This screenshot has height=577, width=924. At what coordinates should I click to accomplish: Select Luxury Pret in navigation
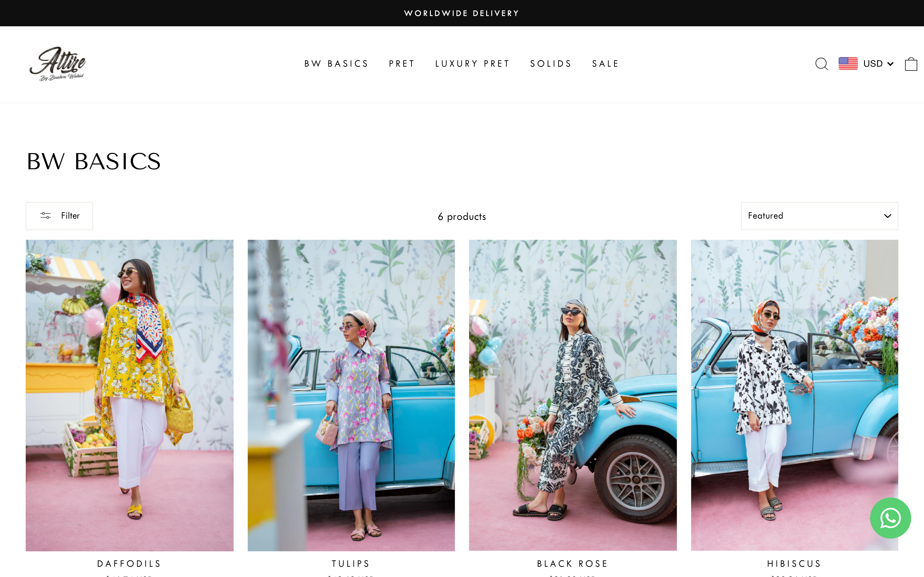(472, 64)
